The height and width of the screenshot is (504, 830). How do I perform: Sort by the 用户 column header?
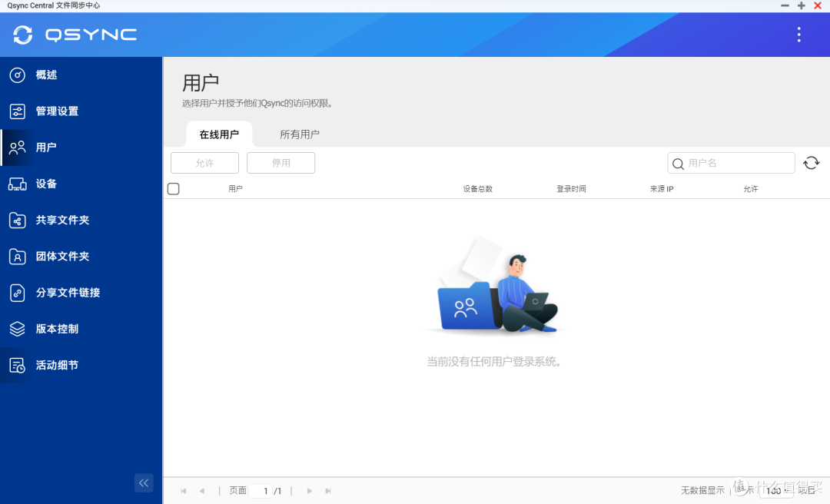[x=236, y=189]
